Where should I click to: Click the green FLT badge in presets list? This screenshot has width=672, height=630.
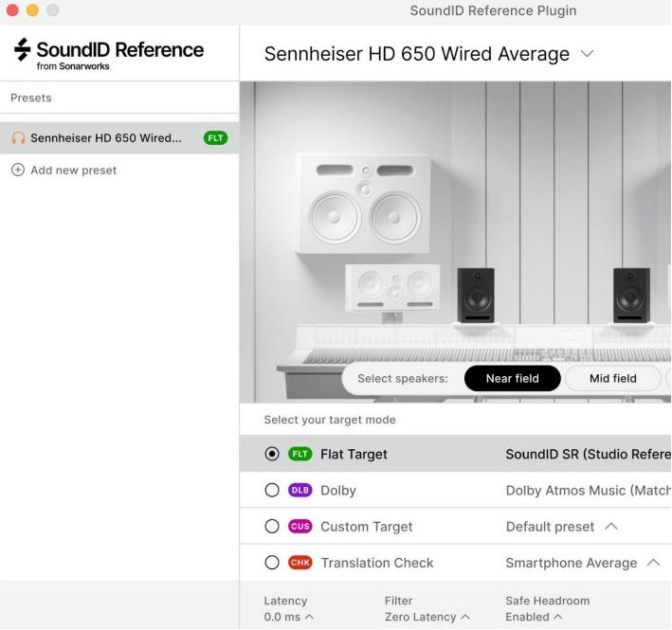[216, 138]
